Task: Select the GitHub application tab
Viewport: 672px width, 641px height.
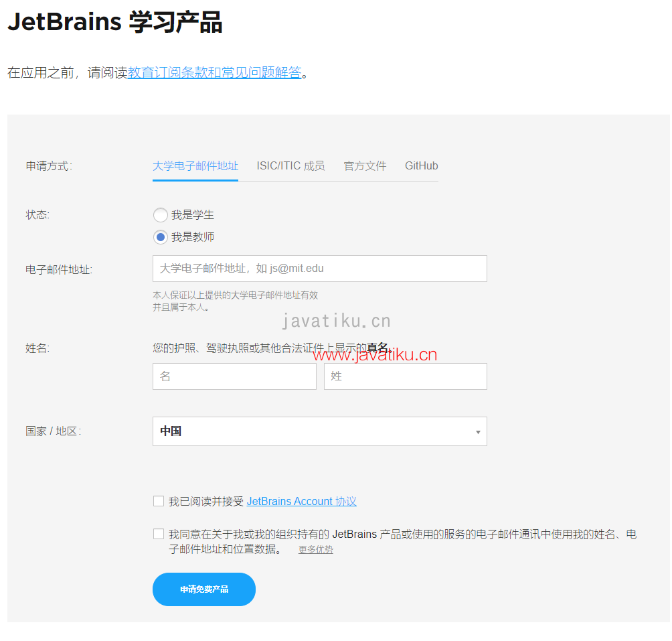Action: (x=421, y=166)
